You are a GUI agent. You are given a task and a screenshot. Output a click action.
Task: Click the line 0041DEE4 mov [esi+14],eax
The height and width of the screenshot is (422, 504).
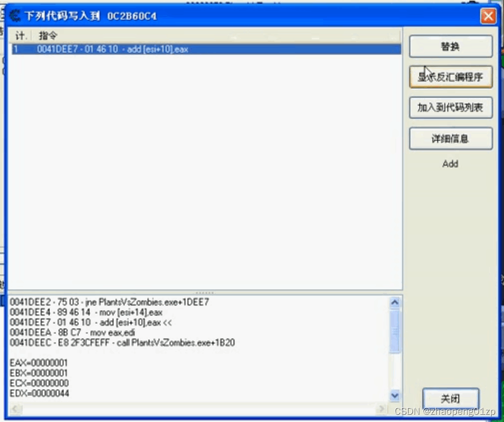[86, 312]
